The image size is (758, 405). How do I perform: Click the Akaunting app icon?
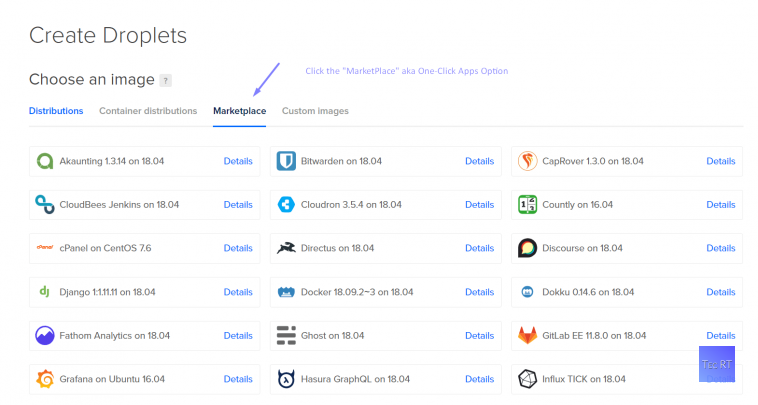45,161
